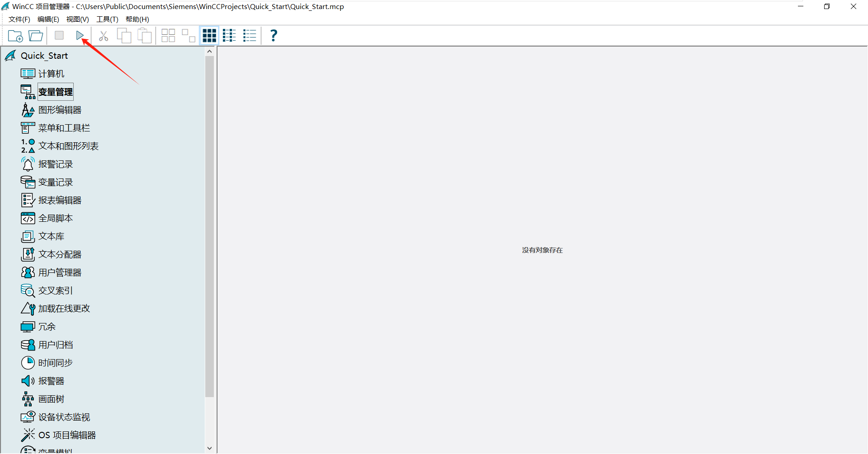This screenshot has width=868, height=454.
Task: Click the Paste toolbar icon
Action: [145, 36]
